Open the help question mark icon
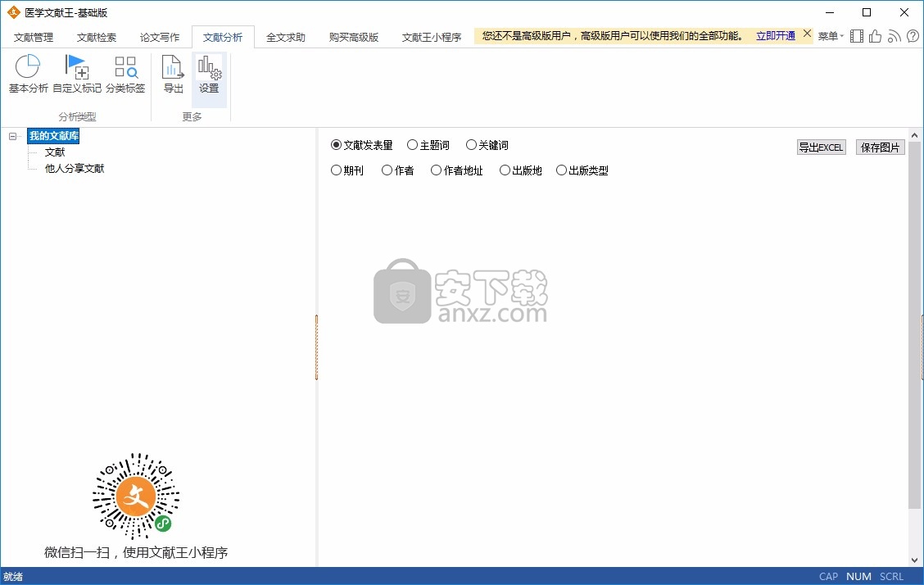This screenshot has width=924, height=585. (913, 37)
